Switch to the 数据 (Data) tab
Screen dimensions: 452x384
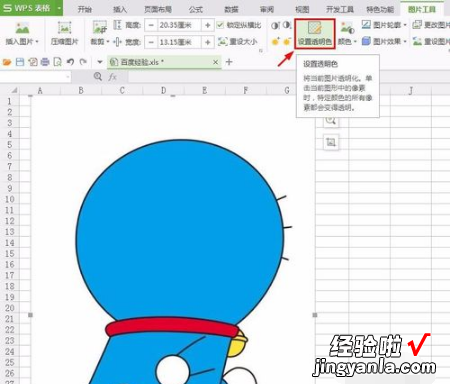click(231, 9)
